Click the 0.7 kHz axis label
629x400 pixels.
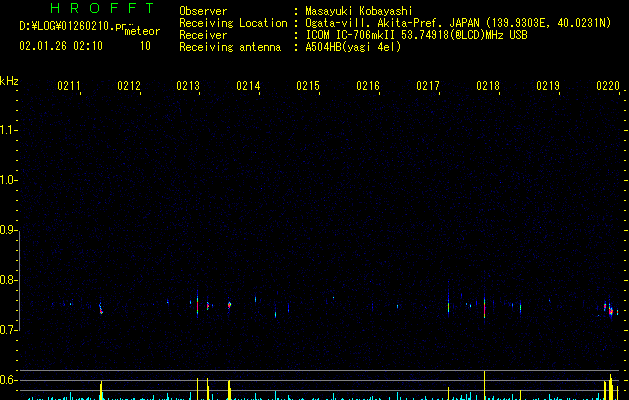[x=8, y=330]
